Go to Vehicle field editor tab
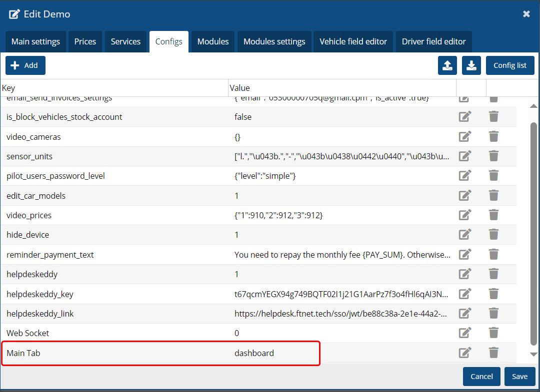Image resolution: width=540 pixels, height=392 pixels. (353, 41)
